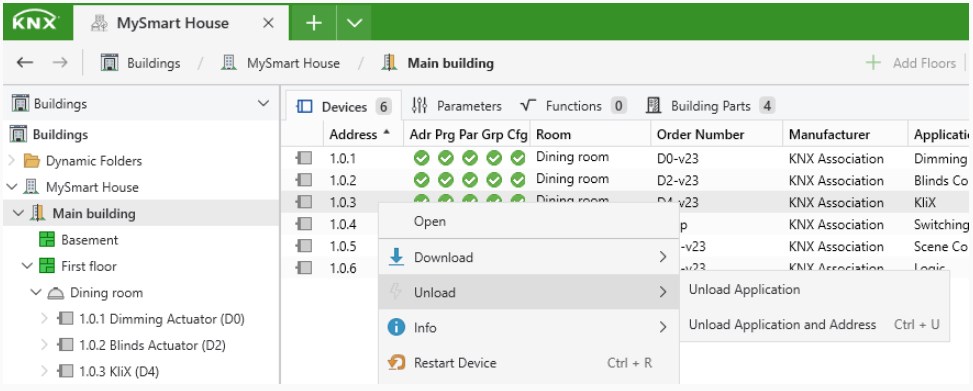Click device icon of row 1.0.1
The width and height of the screenshot is (973, 391).
(x=303, y=158)
